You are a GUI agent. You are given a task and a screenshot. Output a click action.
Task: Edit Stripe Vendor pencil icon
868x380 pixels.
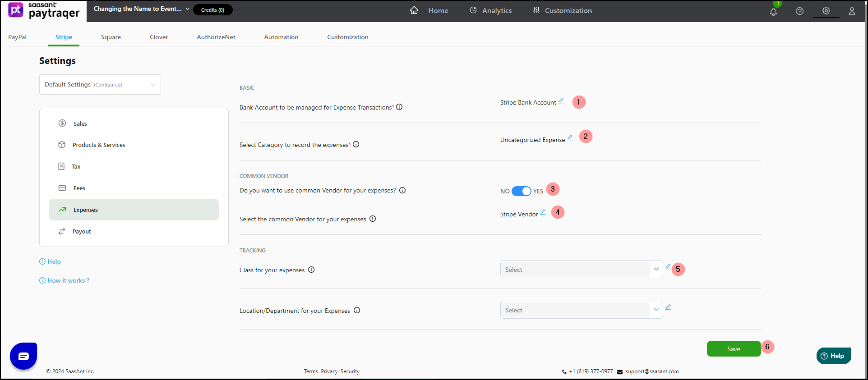543,212
